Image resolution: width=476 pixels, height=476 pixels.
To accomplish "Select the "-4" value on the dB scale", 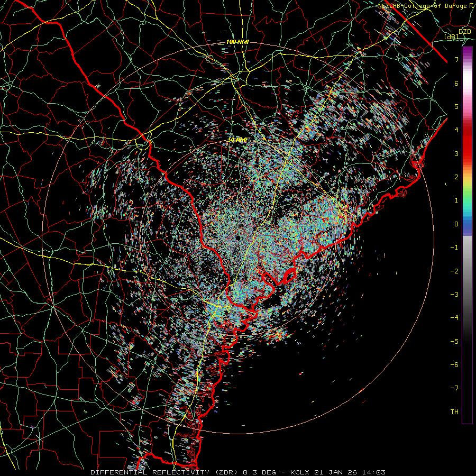I will click(x=454, y=318).
